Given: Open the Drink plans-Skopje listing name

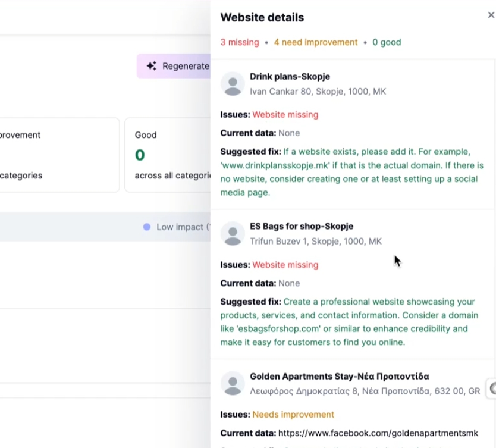Looking at the screenshot, I should tap(290, 77).
